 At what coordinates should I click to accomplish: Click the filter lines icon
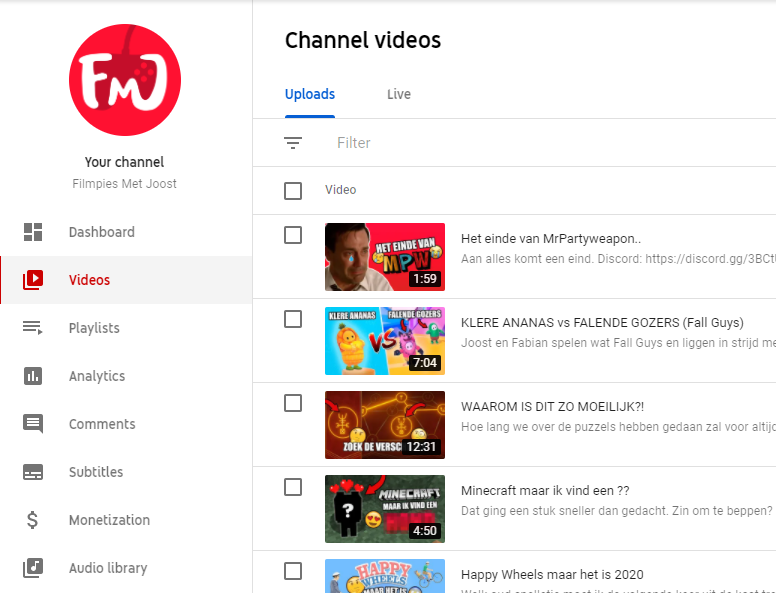click(293, 143)
